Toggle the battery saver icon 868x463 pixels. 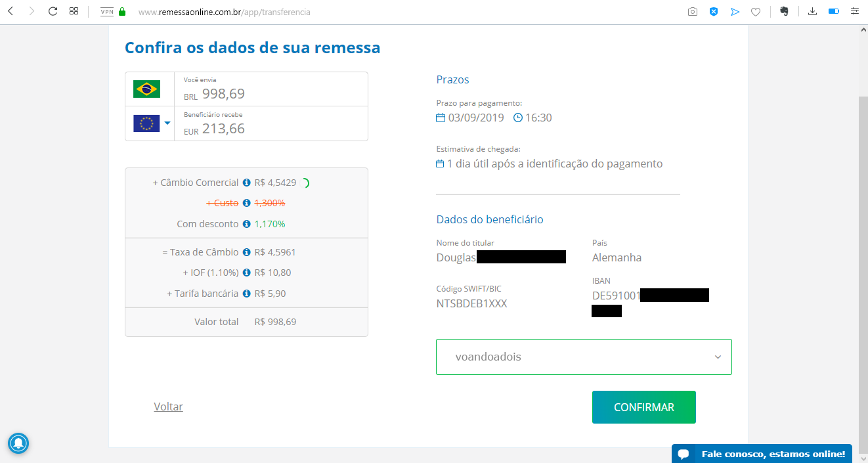834,11
